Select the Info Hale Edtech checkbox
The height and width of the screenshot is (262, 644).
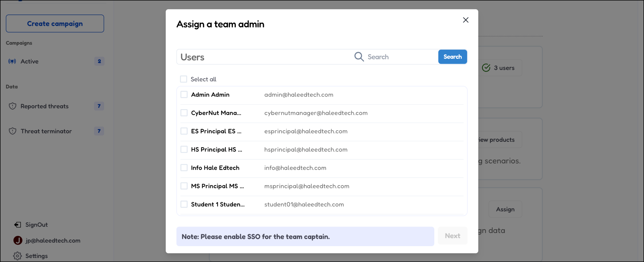point(184,168)
